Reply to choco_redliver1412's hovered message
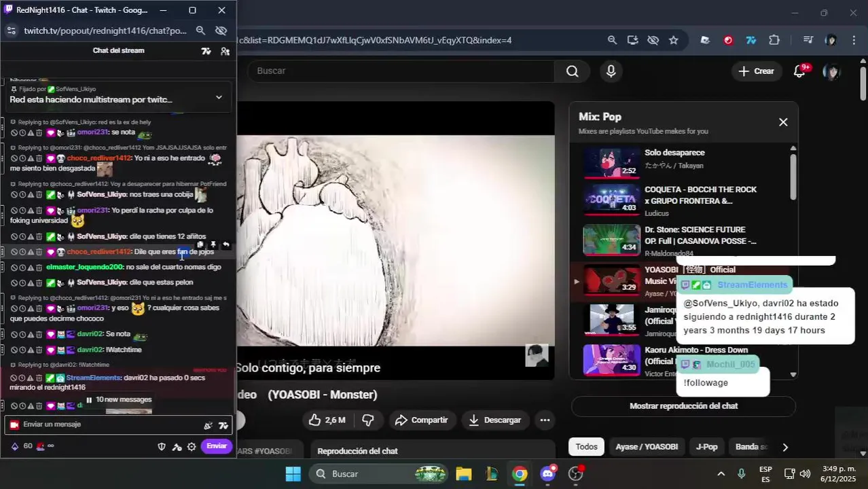The image size is (868, 489). click(x=226, y=244)
